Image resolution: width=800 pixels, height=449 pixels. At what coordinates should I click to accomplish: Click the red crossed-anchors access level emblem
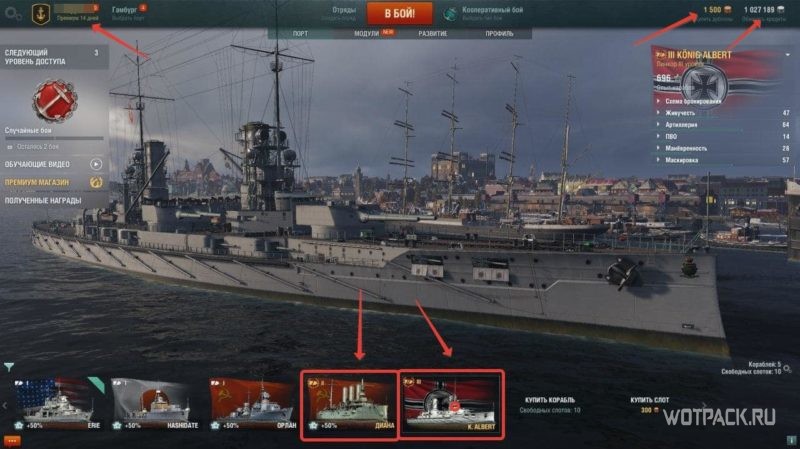coord(55,101)
